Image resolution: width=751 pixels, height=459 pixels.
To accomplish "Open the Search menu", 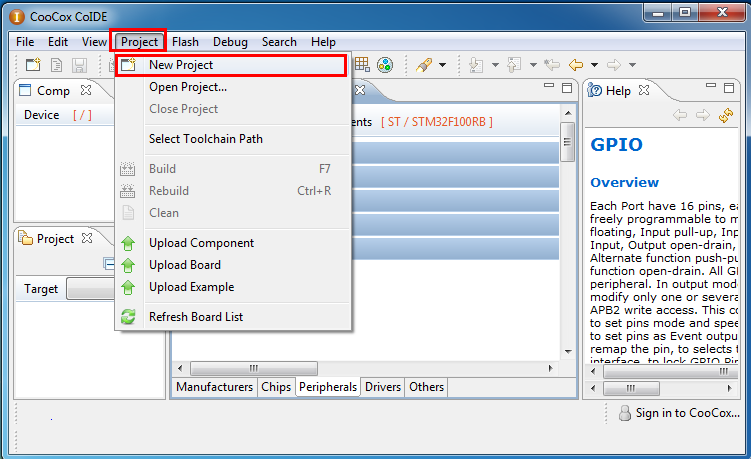I will pos(279,42).
